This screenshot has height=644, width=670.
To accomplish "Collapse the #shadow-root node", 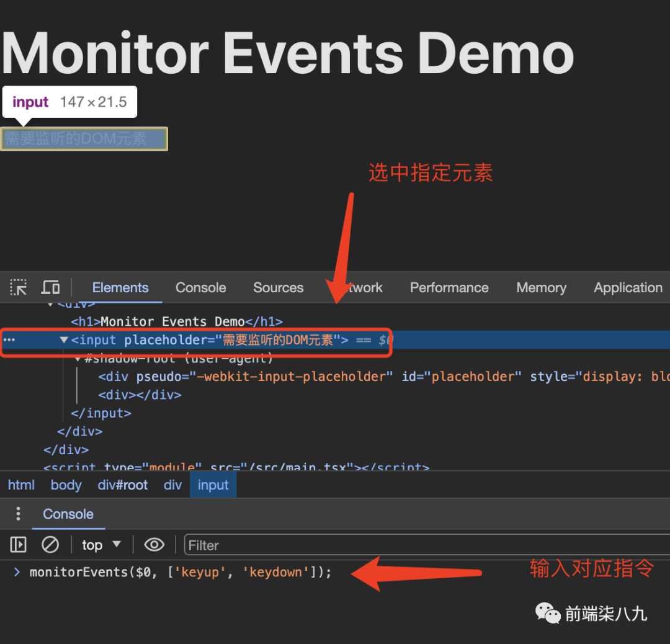I will [78, 359].
